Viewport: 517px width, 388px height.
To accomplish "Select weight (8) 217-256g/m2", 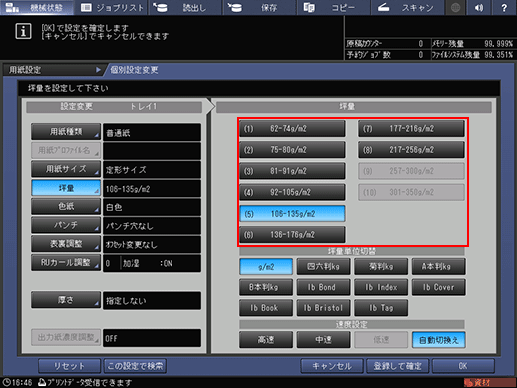I will click(411, 150).
